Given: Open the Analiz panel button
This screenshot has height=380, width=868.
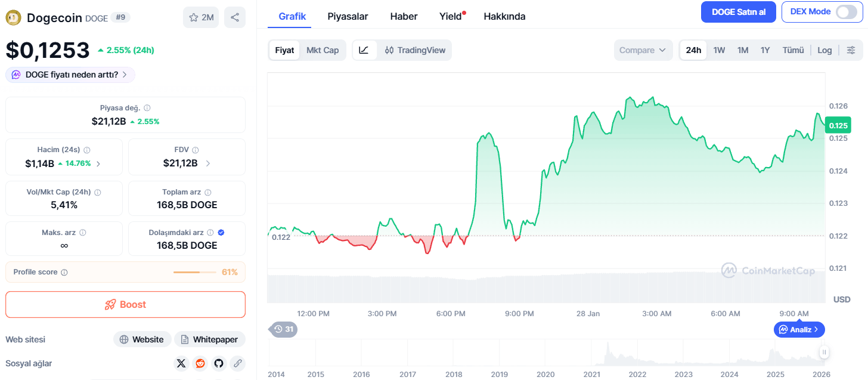Looking at the screenshot, I should (799, 329).
